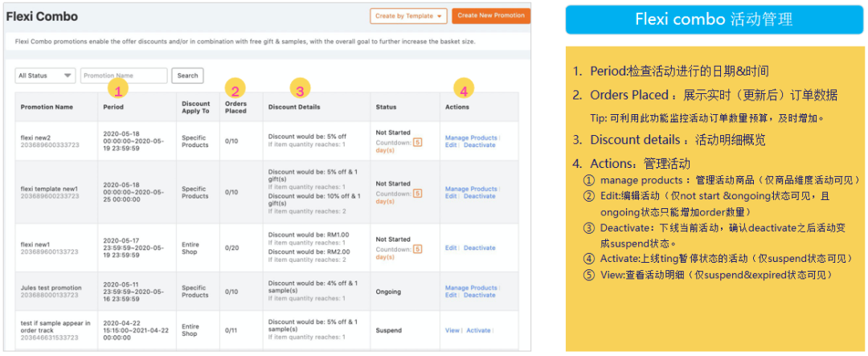The width and height of the screenshot is (868, 356).
Task: Click Edit for flexi new1 promotion
Action: click(x=451, y=248)
